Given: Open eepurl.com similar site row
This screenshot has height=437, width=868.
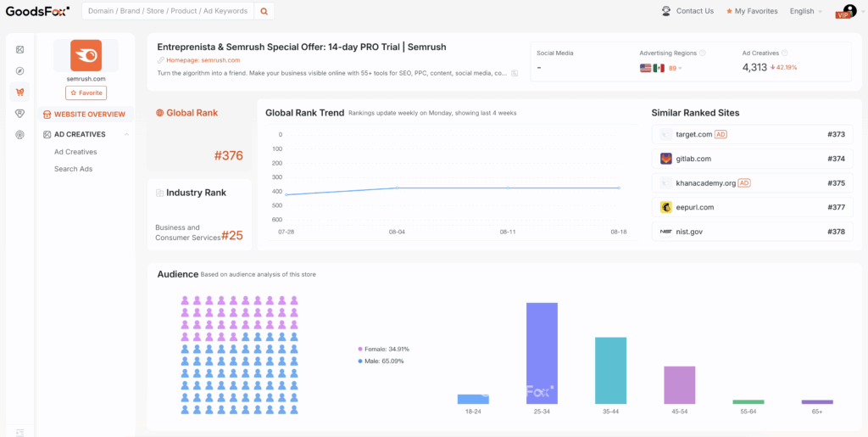Looking at the screenshot, I should click(753, 207).
